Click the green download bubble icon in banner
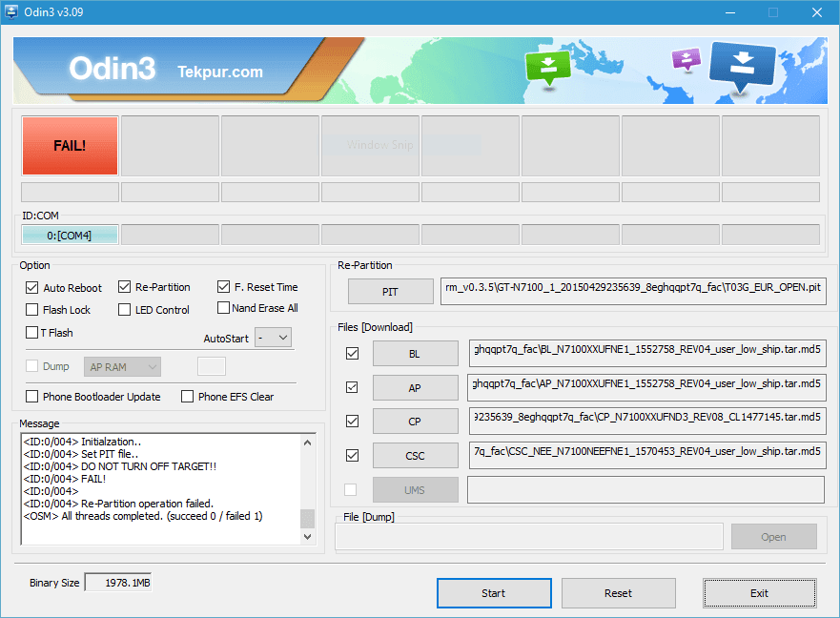 (547, 68)
